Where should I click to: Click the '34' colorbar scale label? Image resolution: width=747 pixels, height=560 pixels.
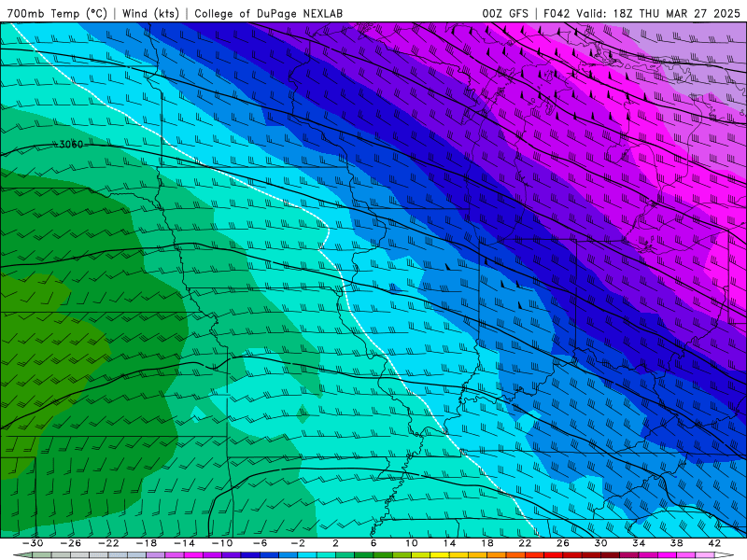(639, 543)
